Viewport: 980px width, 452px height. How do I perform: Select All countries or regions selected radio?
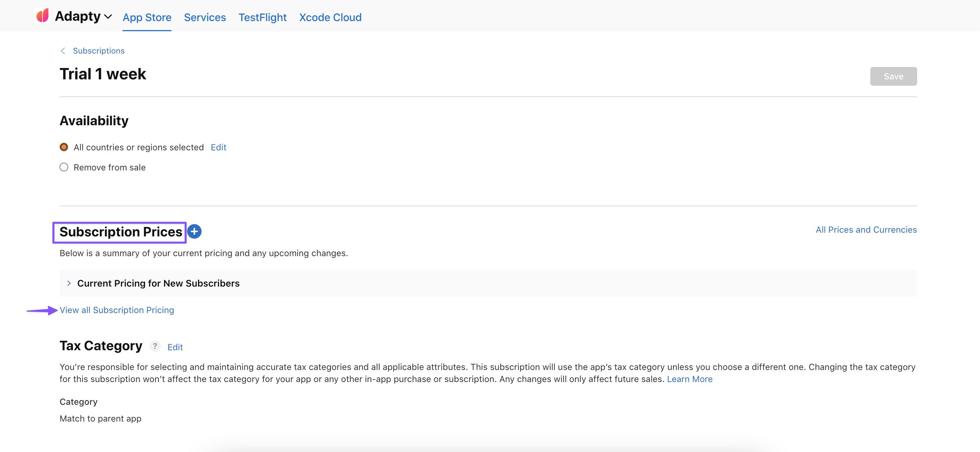click(64, 147)
